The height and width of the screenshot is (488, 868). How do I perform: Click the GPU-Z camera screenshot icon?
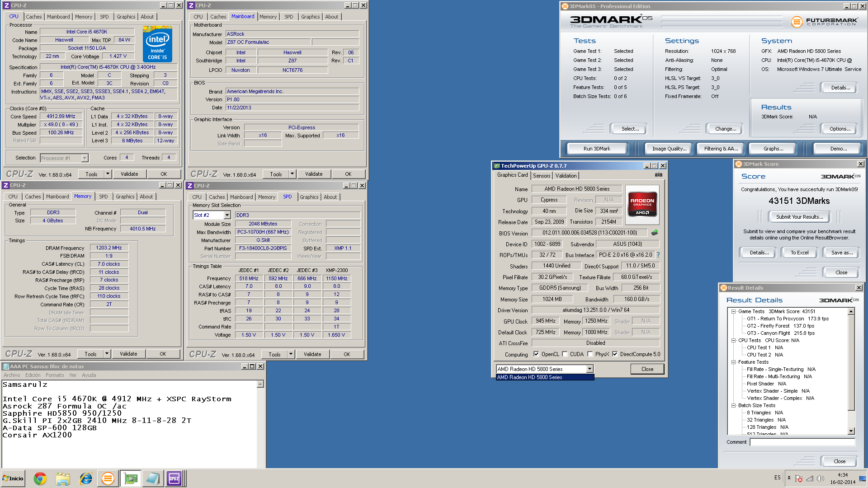659,175
